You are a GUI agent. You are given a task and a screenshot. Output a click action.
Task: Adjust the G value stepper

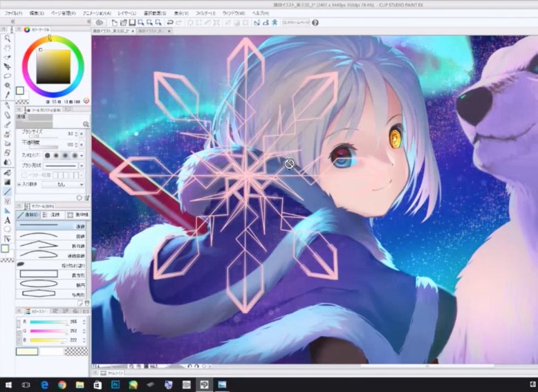coord(84,331)
